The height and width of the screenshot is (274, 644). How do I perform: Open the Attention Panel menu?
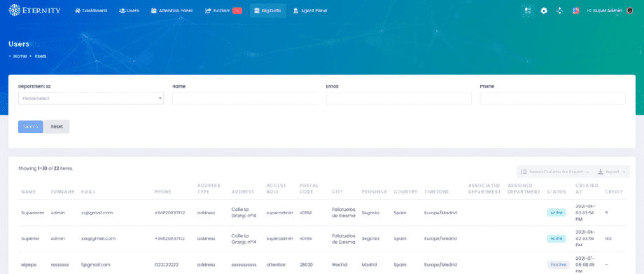pos(171,11)
